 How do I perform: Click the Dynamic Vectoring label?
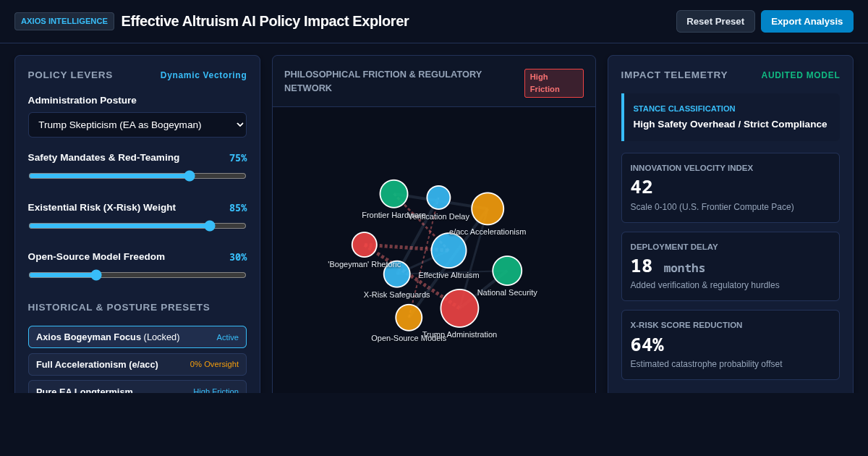pyautogui.click(x=203, y=75)
